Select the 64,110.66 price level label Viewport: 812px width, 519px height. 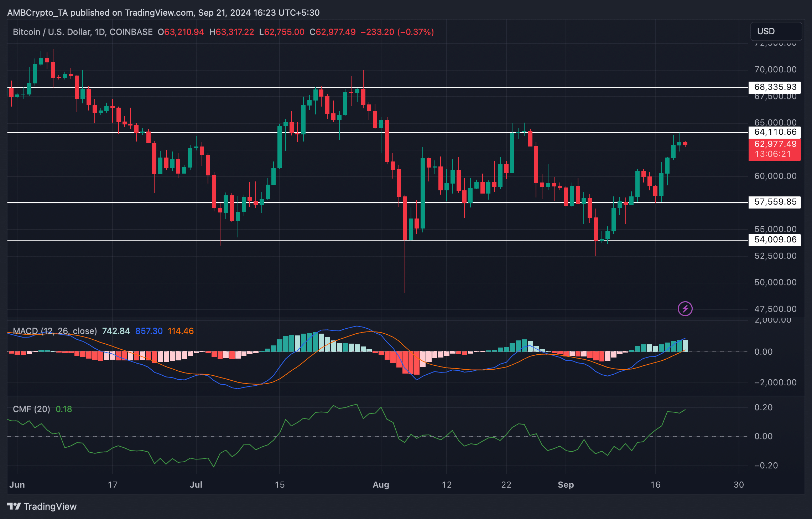[775, 132]
